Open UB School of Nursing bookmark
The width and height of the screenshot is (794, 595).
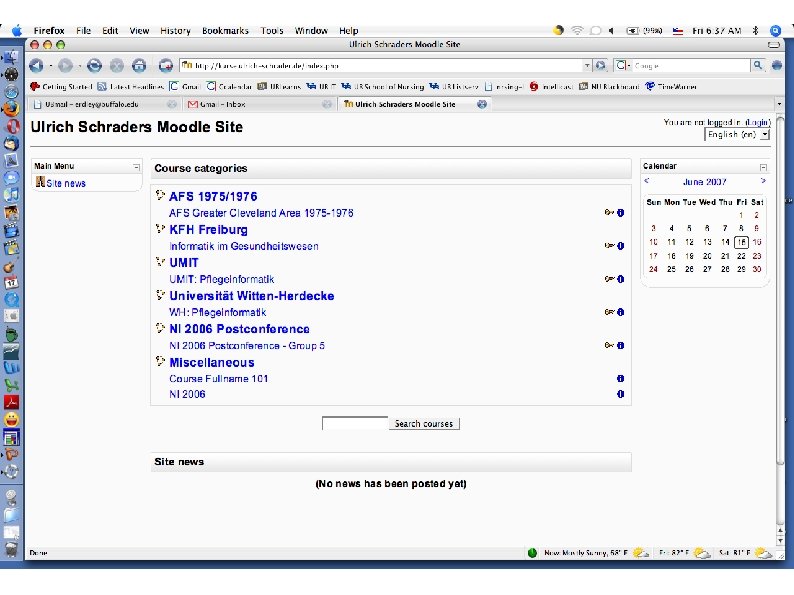(383, 87)
